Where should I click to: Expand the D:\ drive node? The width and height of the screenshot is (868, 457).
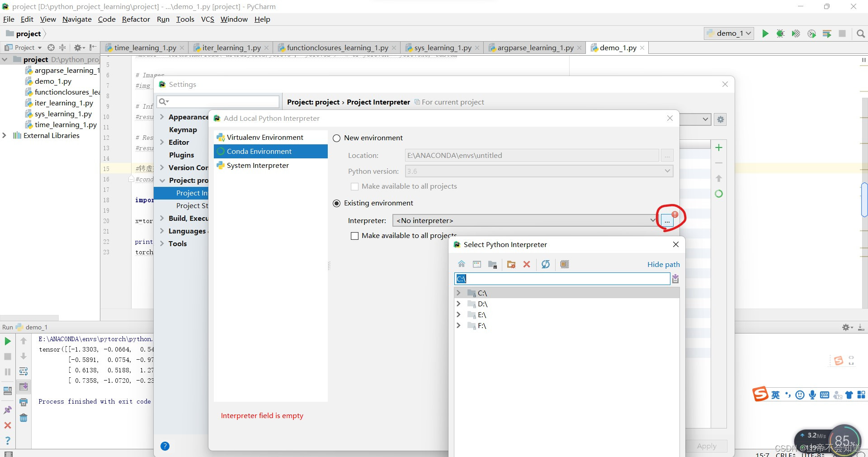click(458, 304)
